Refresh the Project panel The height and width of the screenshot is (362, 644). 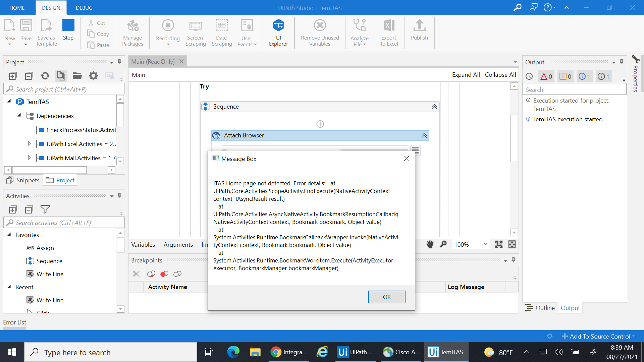(x=45, y=76)
